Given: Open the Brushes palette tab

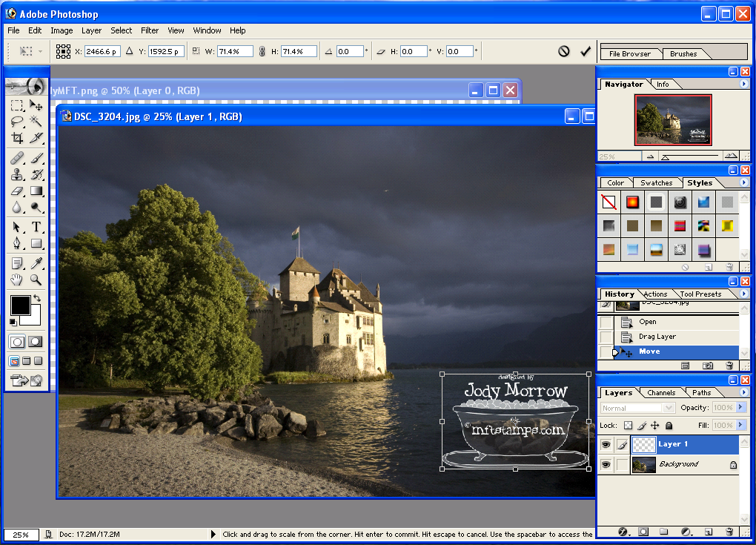Looking at the screenshot, I should [683, 54].
